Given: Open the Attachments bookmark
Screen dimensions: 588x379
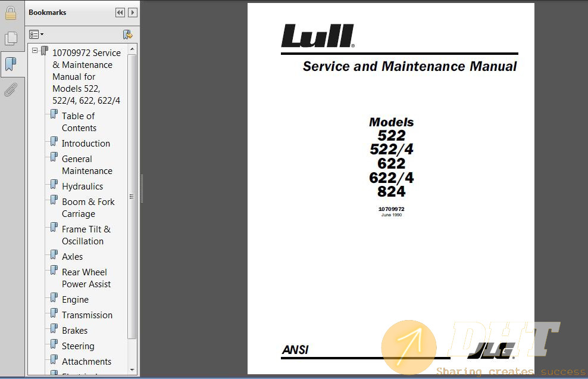Looking at the screenshot, I should [87, 361].
